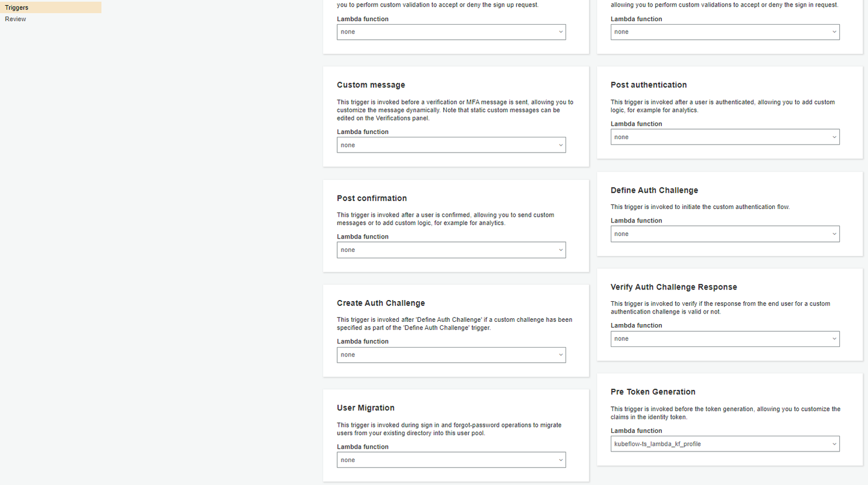
Task: Click the Post authentication trigger description text
Action: pos(722,106)
